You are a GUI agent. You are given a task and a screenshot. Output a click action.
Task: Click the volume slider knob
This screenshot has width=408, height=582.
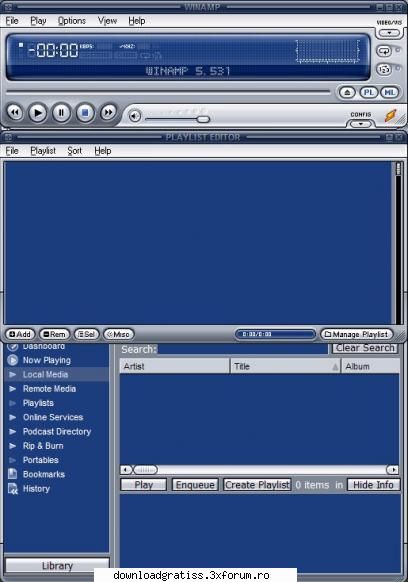tap(203, 119)
